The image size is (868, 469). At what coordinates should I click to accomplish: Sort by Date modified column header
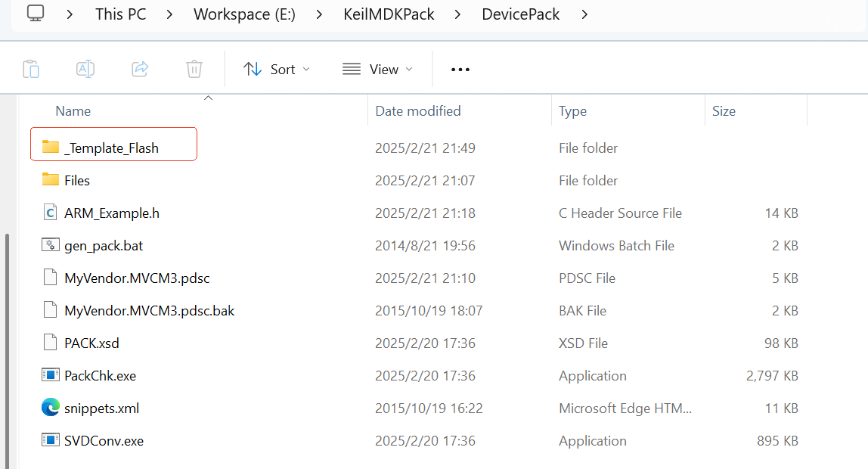pyautogui.click(x=418, y=111)
